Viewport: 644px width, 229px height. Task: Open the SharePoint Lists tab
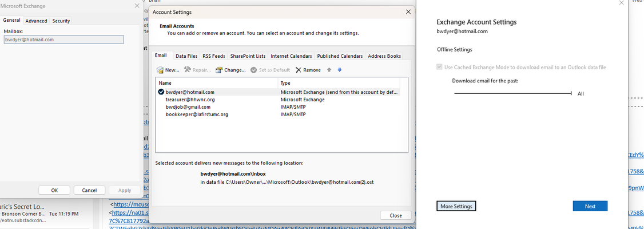pos(248,56)
